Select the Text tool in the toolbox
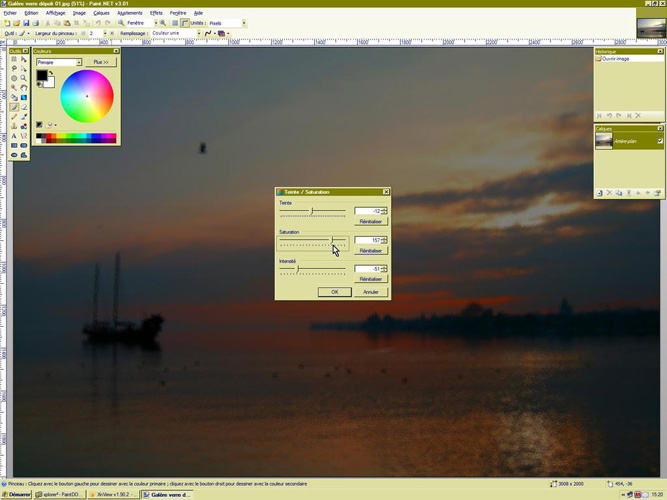Screen dimensions: 667x500 tap(14, 136)
